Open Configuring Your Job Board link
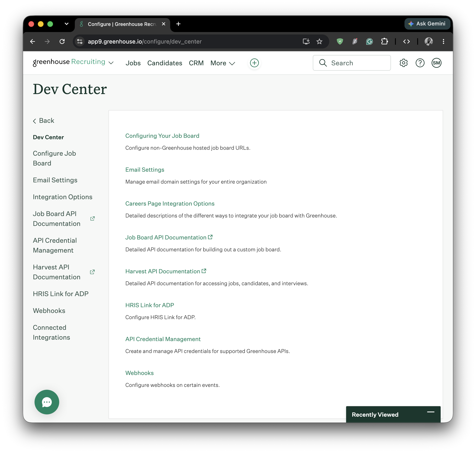Screen dimensions: 476x453 click(x=162, y=136)
